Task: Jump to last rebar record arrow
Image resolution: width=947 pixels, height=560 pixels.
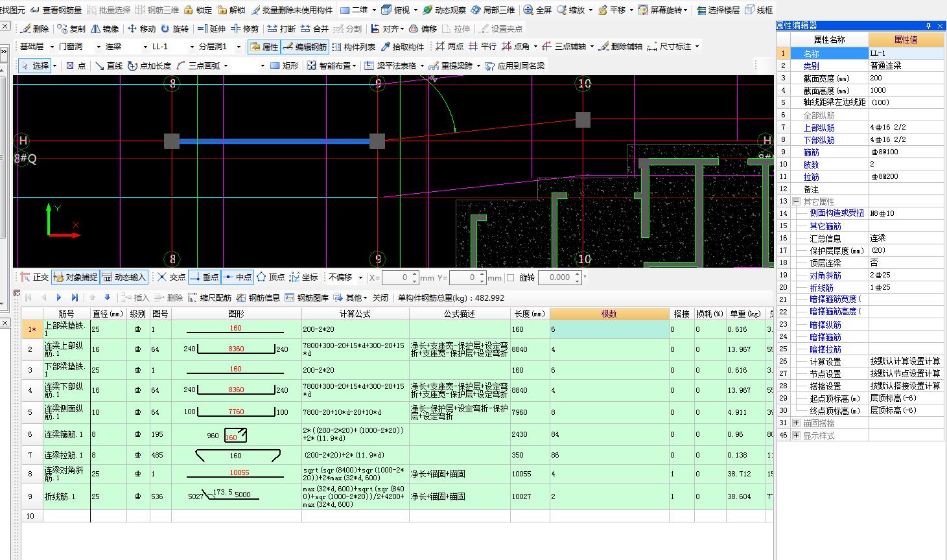Action: tap(75, 297)
